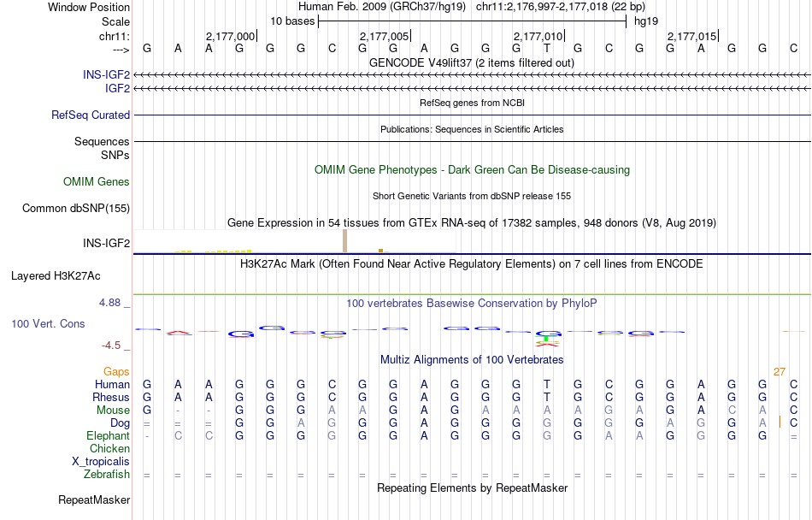Click the chr11: coordinate row label
Image resolution: width=812 pixels, height=520 pixels.
[x=114, y=36]
